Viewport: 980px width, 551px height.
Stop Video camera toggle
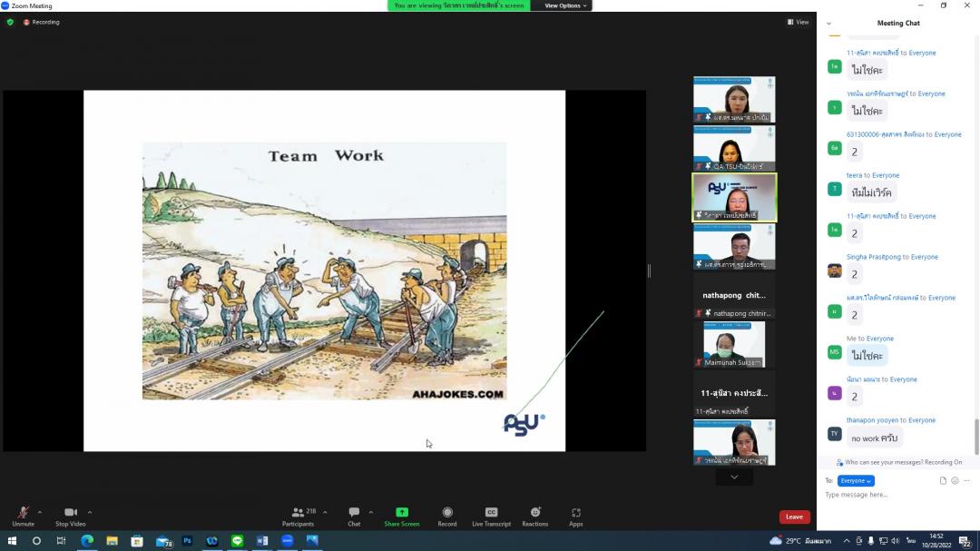pos(71,514)
